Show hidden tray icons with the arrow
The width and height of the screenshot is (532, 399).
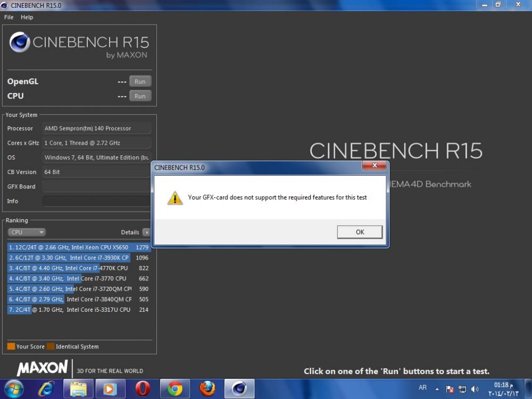pyautogui.click(x=437, y=389)
